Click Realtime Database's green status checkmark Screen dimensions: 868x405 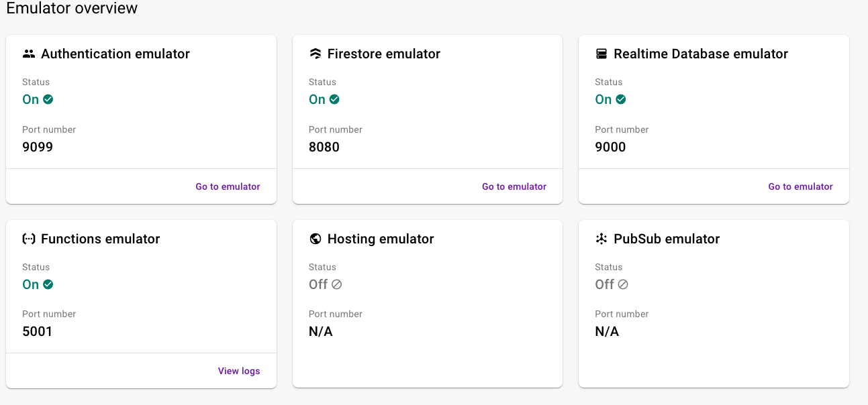coord(621,99)
